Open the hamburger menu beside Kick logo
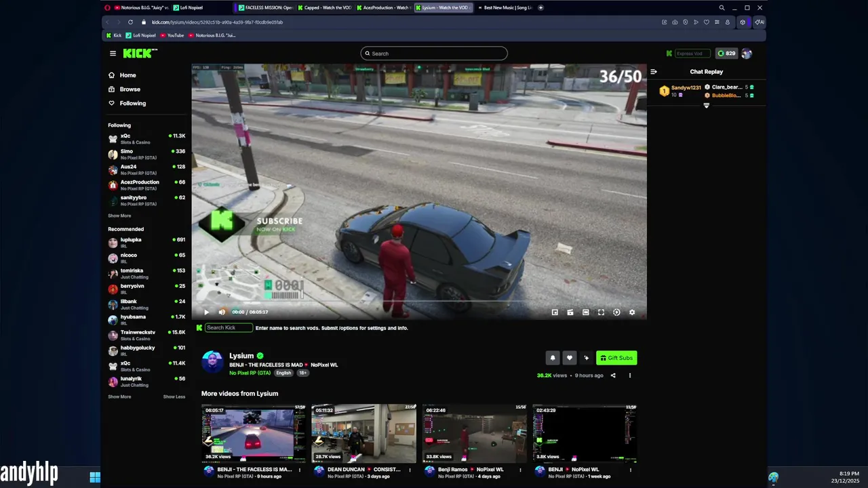 click(113, 54)
